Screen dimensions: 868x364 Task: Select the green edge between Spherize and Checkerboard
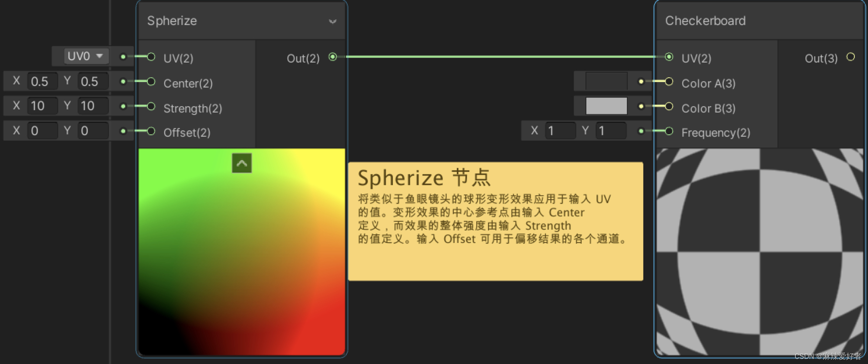coord(501,57)
